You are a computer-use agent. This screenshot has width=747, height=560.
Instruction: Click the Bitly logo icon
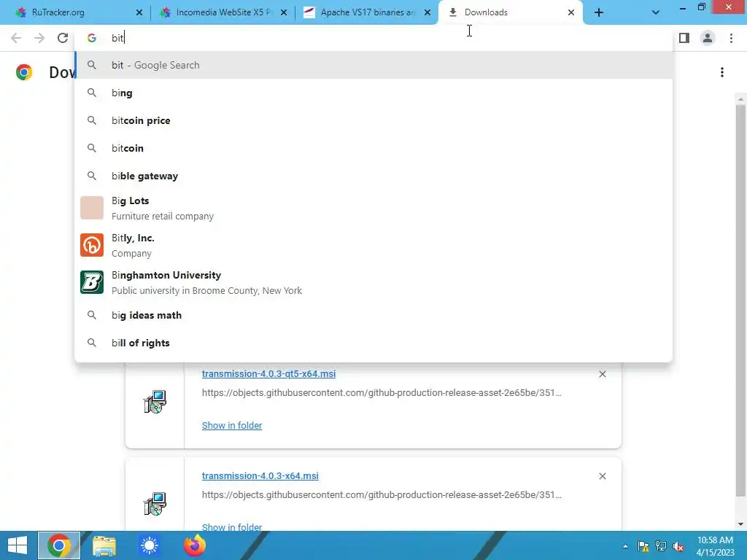[92, 245]
